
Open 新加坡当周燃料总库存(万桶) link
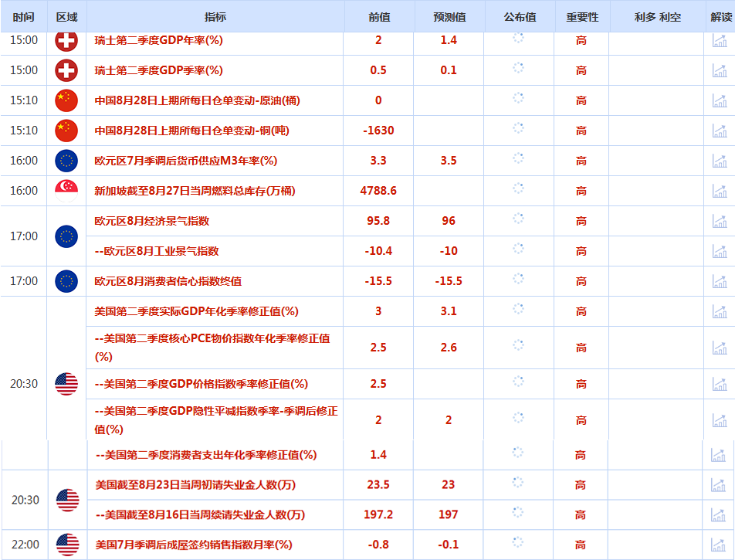(x=195, y=191)
